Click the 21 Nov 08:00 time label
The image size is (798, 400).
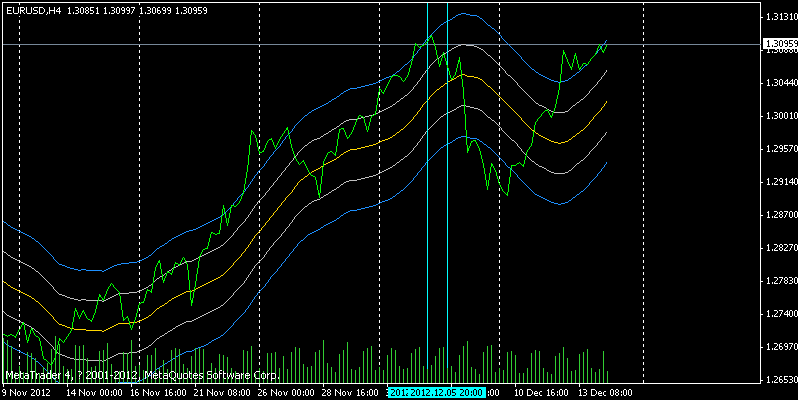point(222,393)
